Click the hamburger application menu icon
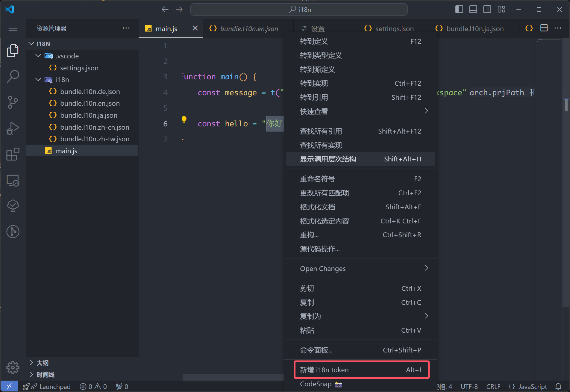 click(x=13, y=28)
